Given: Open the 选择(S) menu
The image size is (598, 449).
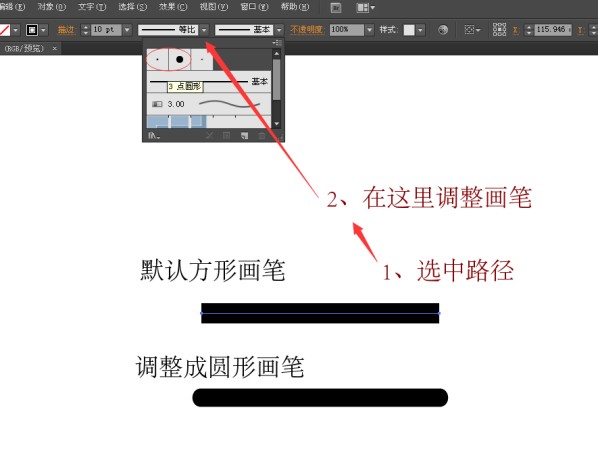Looking at the screenshot, I should coord(132,7).
